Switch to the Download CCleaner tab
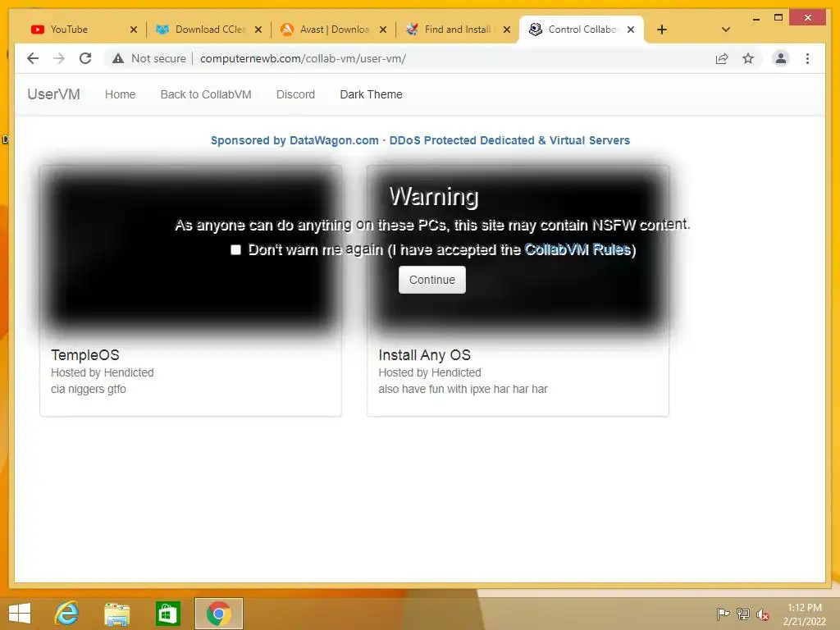 tap(209, 30)
